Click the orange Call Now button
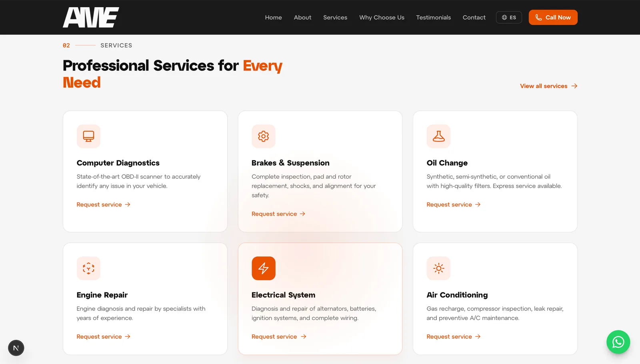This screenshot has height=364, width=640. [x=553, y=18]
